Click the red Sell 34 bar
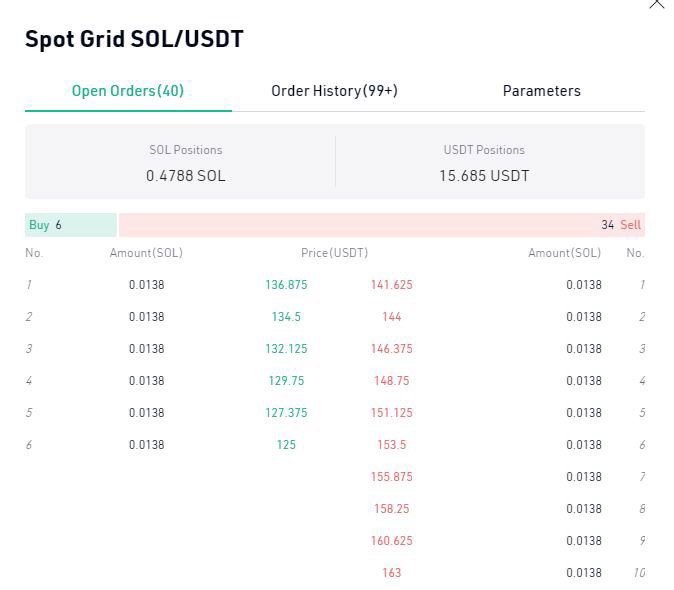Viewport: 674px width, 590px height. pos(382,225)
